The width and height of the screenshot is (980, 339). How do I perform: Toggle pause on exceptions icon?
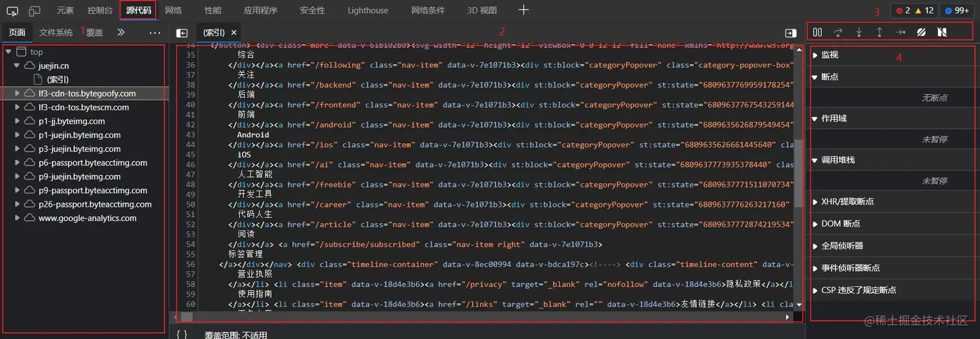pyautogui.click(x=942, y=32)
